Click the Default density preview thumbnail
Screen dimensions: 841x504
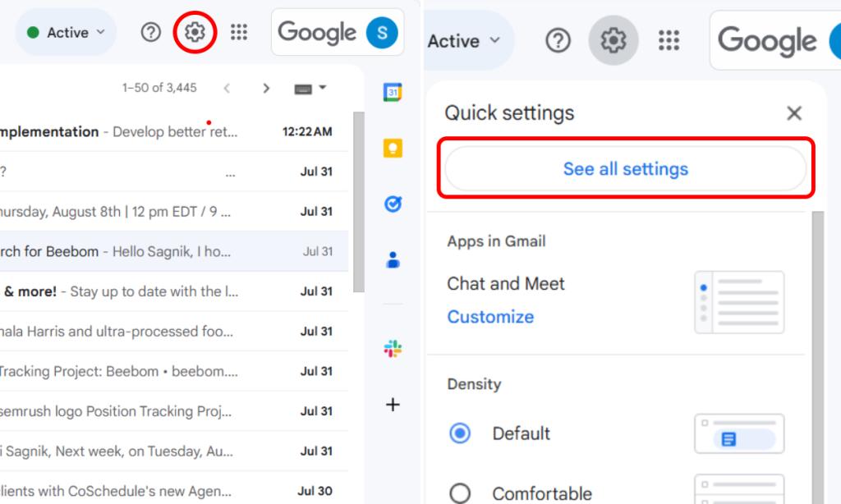tap(739, 433)
